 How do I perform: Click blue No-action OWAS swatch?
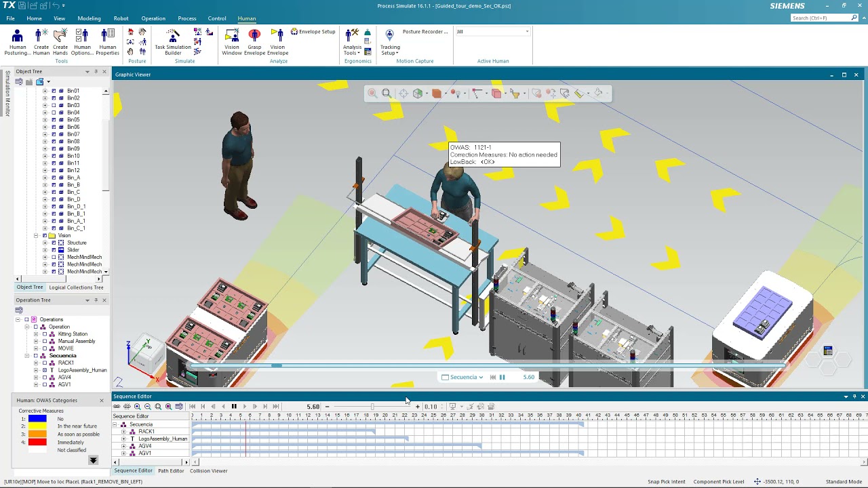tap(37, 419)
